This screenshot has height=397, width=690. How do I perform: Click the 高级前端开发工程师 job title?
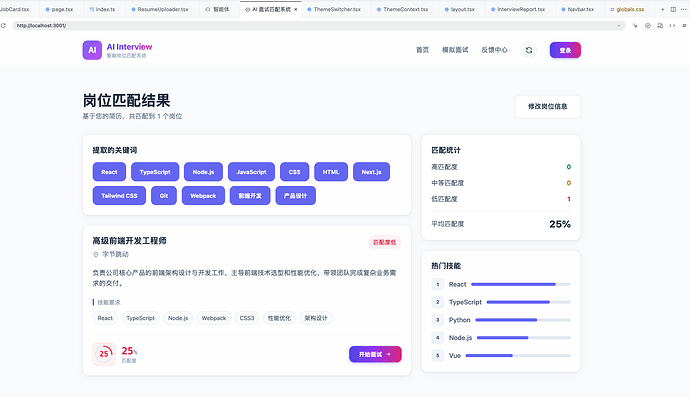[x=129, y=241]
